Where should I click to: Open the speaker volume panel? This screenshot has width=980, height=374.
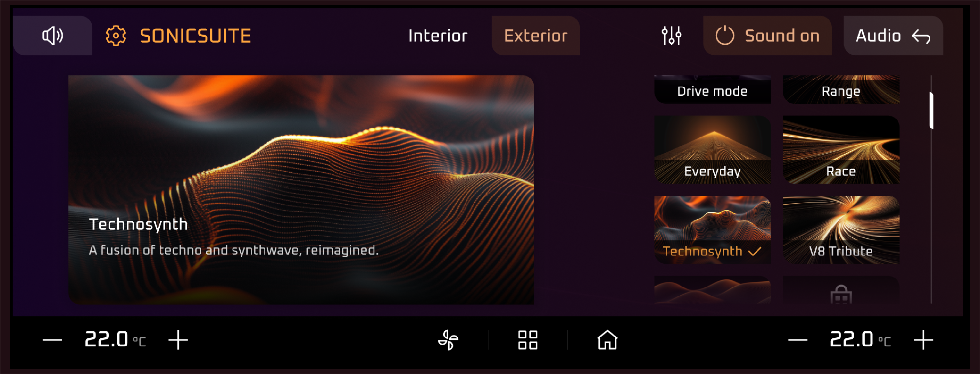[52, 36]
